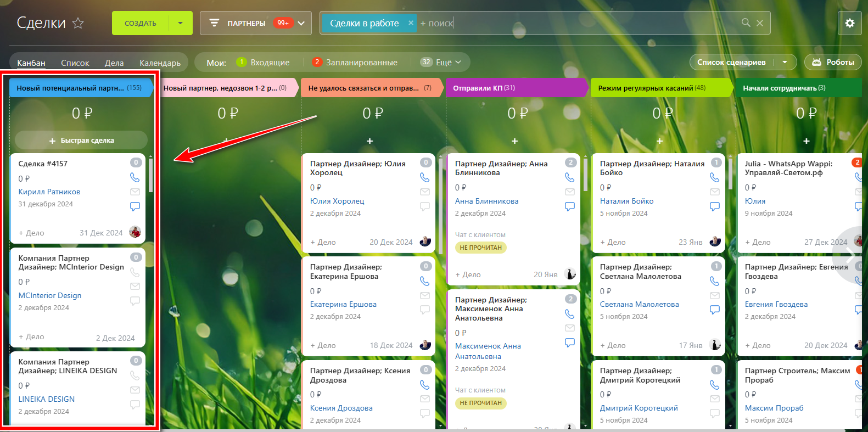The width and height of the screenshot is (868, 432).
Task: Open chat icon on Наталия Бойко card
Action: (714, 206)
